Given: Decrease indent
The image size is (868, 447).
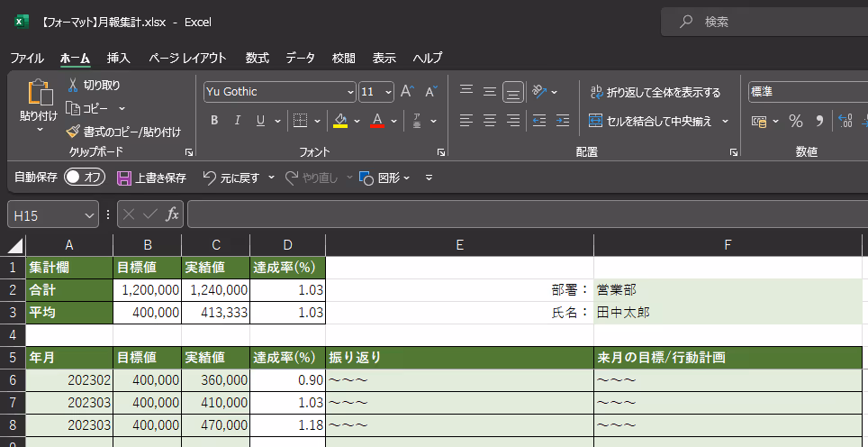Looking at the screenshot, I should tap(539, 121).
